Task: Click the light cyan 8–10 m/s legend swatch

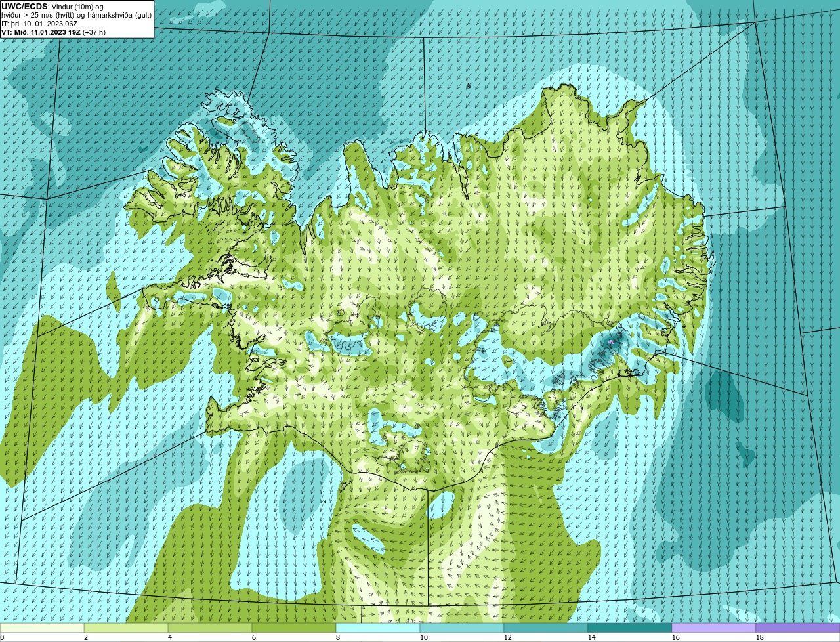Action: (x=378, y=628)
